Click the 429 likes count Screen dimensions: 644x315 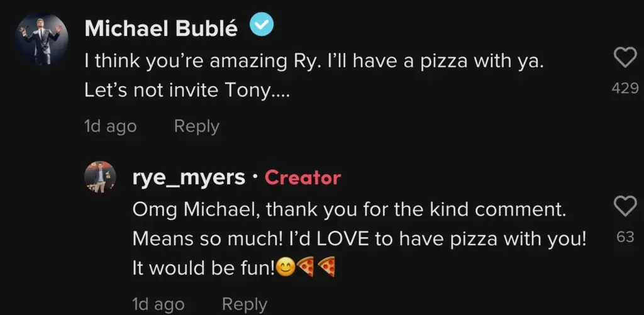pos(625,89)
